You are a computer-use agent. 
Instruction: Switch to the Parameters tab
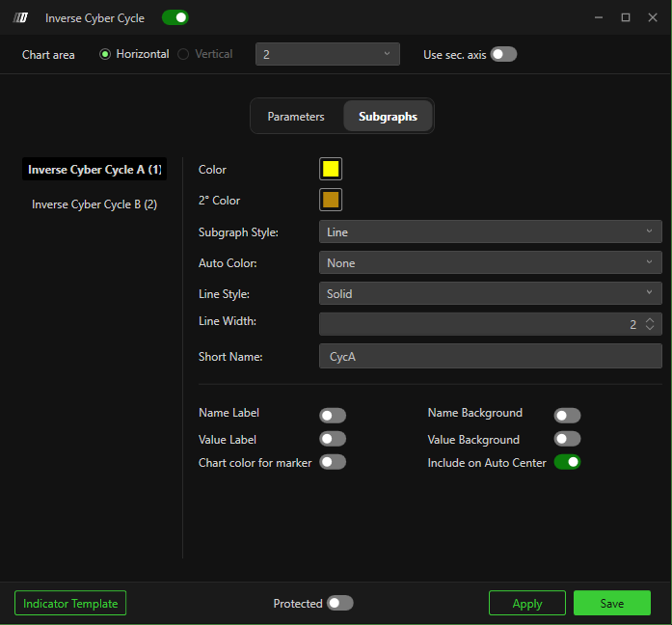[x=296, y=117]
